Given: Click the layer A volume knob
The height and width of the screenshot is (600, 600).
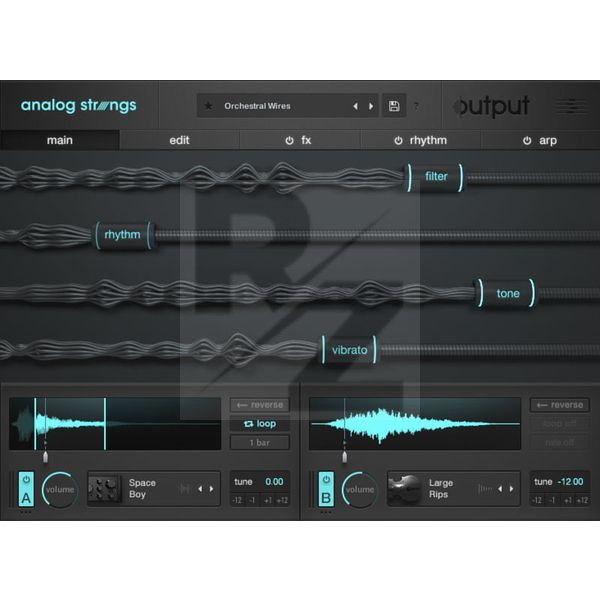Looking at the screenshot, I should coord(59,489).
